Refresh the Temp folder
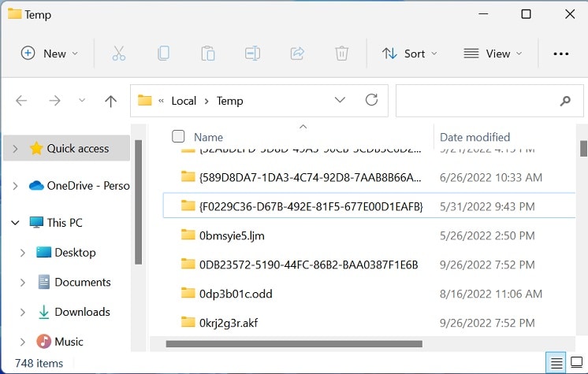 tap(371, 100)
